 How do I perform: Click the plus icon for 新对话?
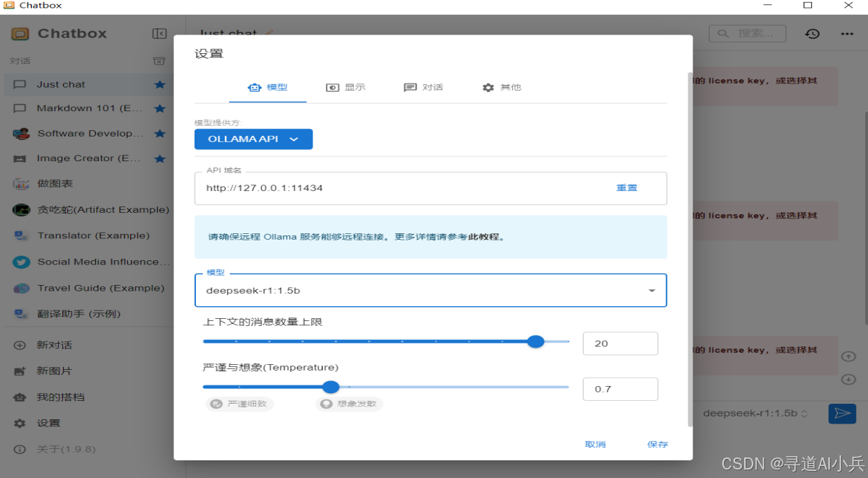pos(21,345)
